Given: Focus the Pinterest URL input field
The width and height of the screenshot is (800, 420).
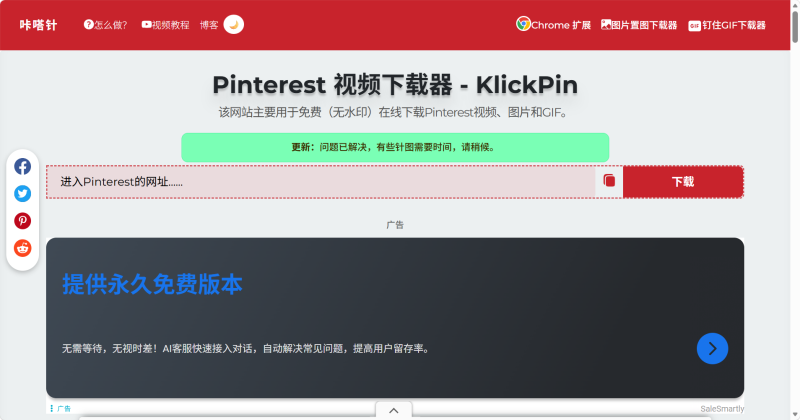Looking at the screenshot, I should pos(320,182).
